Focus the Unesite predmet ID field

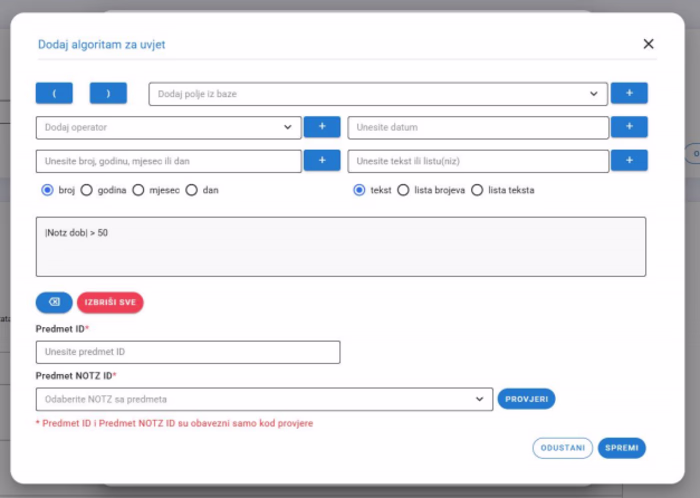click(188, 352)
